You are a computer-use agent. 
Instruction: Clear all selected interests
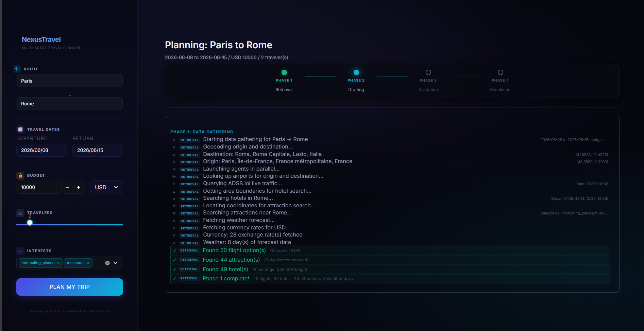pos(107,263)
